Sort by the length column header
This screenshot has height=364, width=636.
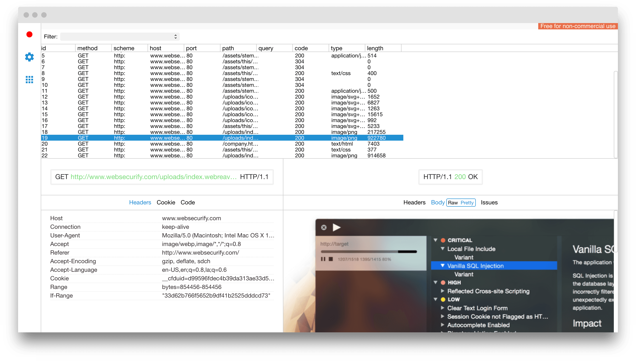tap(383, 48)
